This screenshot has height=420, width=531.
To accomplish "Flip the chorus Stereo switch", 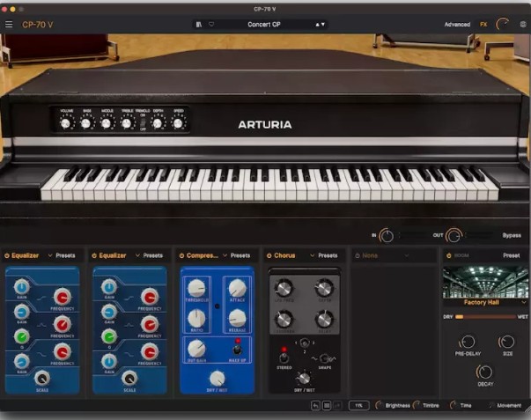I will tap(284, 357).
